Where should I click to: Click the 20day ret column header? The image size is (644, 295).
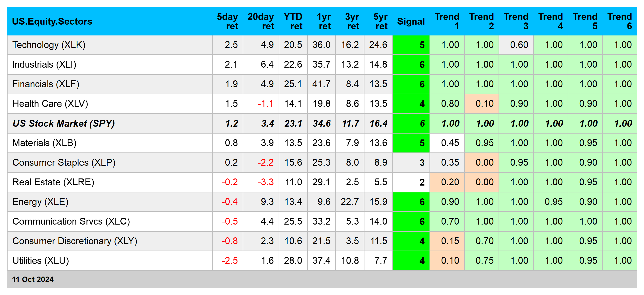click(x=261, y=22)
